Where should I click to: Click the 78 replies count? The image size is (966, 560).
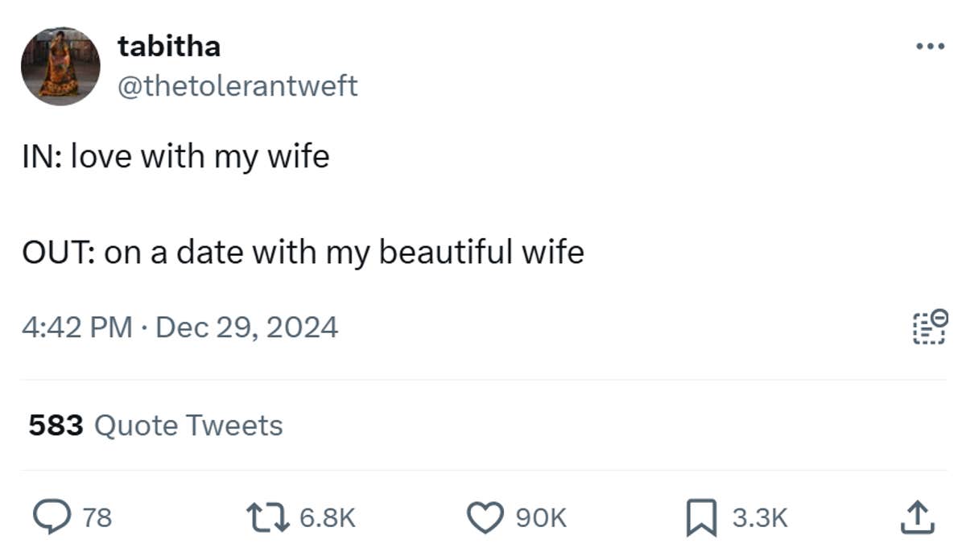[x=97, y=517]
